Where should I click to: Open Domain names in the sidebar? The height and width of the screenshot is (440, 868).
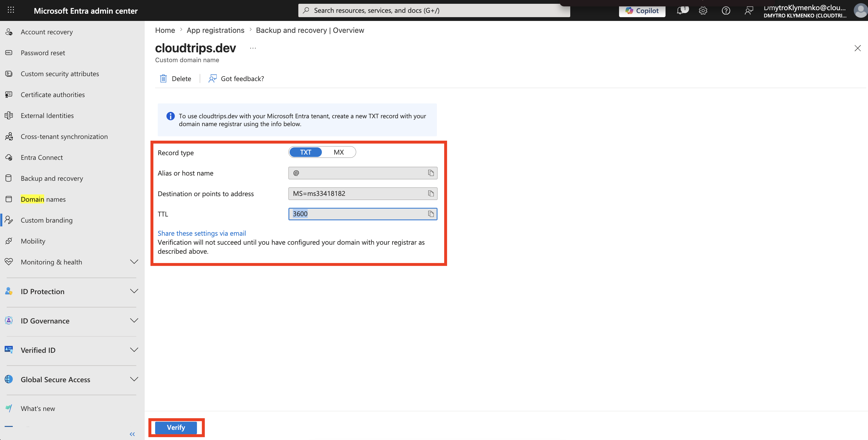tap(43, 199)
